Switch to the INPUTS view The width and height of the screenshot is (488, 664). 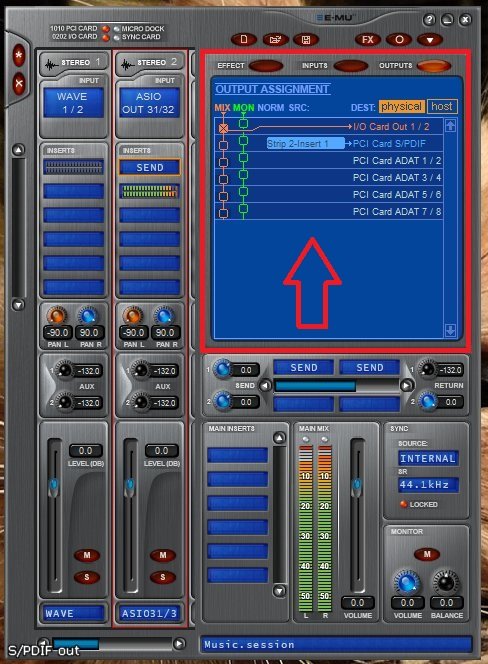coord(350,66)
